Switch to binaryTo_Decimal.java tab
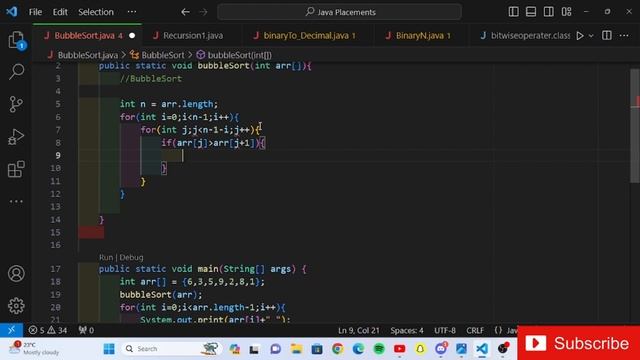Image resolution: width=640 pixels, height=360 pixels. 309,36
